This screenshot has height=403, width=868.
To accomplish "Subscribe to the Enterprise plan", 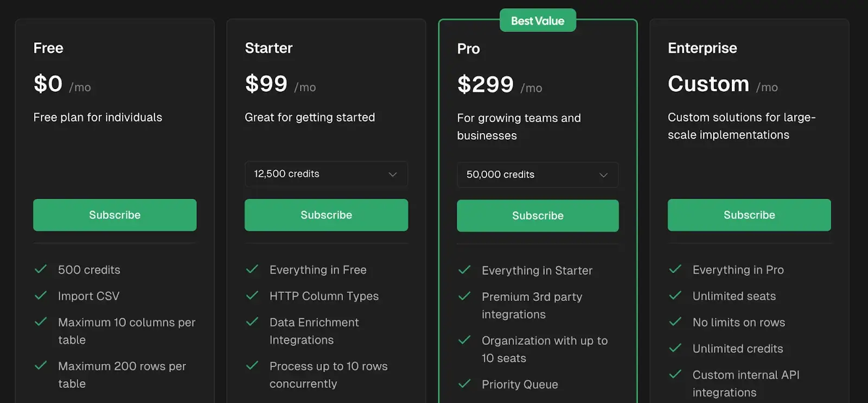I will pyautogui.click(x=749, y=215).
